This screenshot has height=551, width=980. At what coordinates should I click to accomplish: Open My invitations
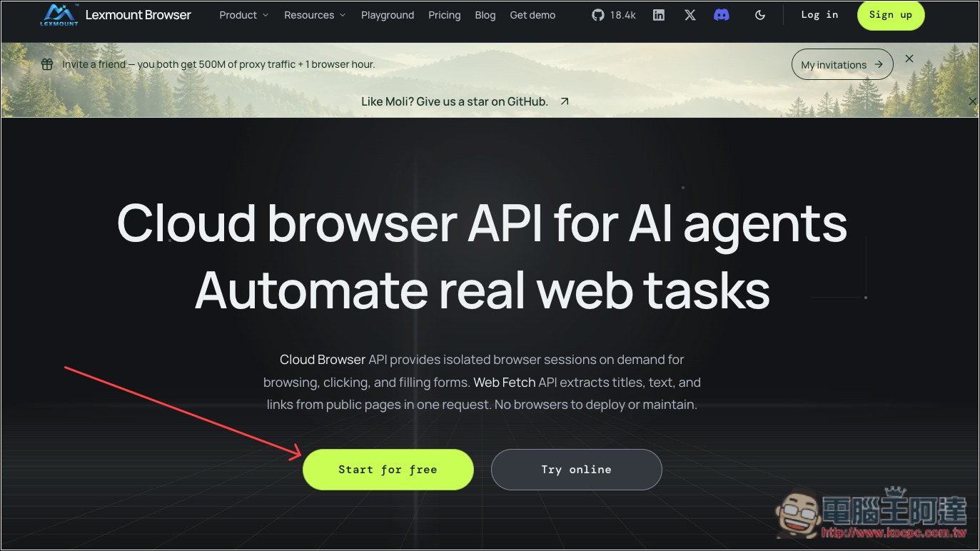tap(842, 64)
